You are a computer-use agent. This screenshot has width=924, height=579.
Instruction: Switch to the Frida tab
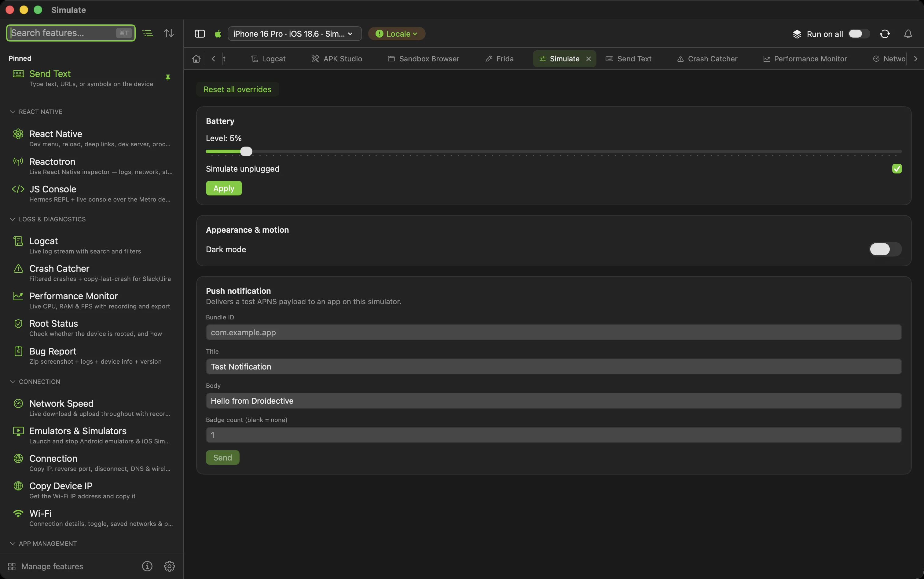point(499,59)
